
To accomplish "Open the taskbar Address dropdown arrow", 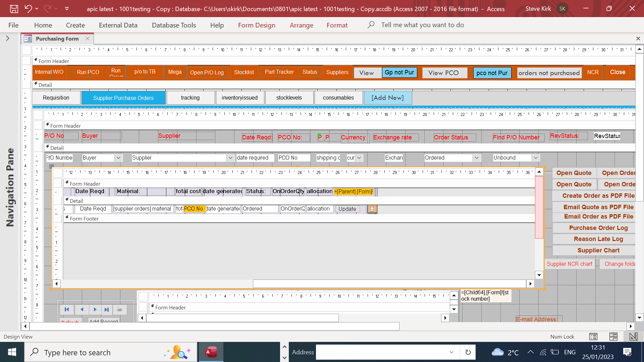I will (451, 352).
